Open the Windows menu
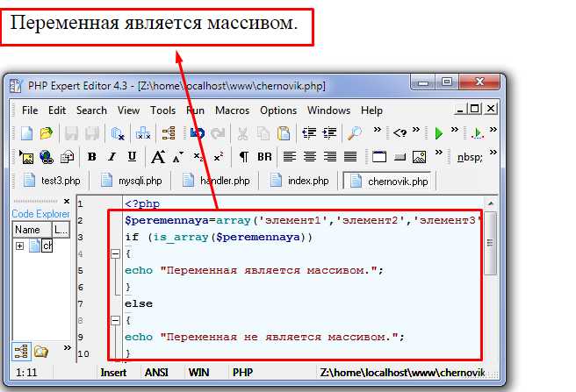The height and width of the screenshot is (392, 576). click(328, 110)
